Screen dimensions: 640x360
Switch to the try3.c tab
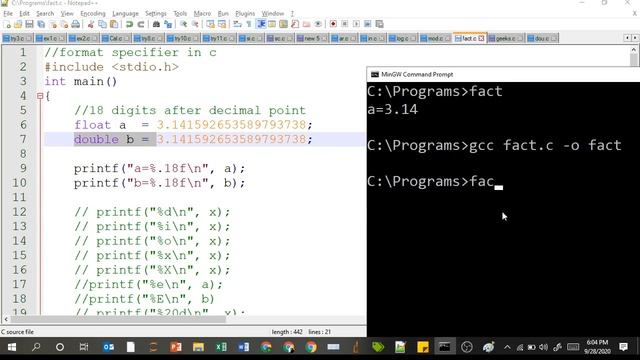(x=17, y=38)
